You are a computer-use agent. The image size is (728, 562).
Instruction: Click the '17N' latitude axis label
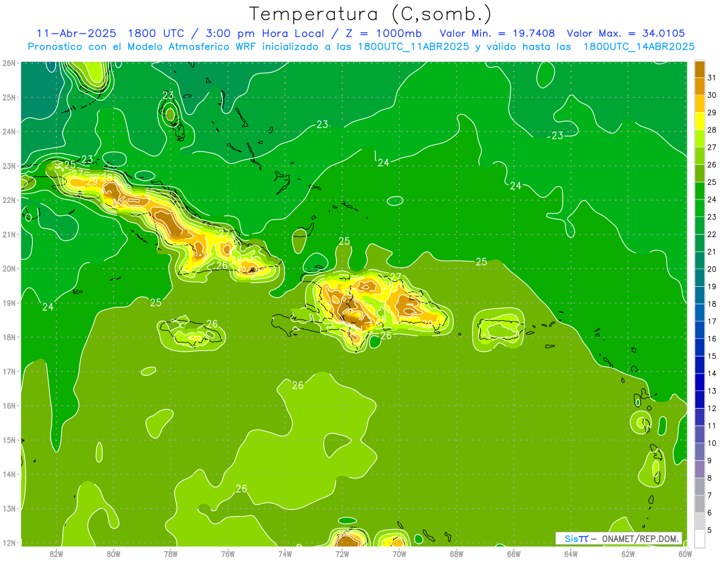8,372
